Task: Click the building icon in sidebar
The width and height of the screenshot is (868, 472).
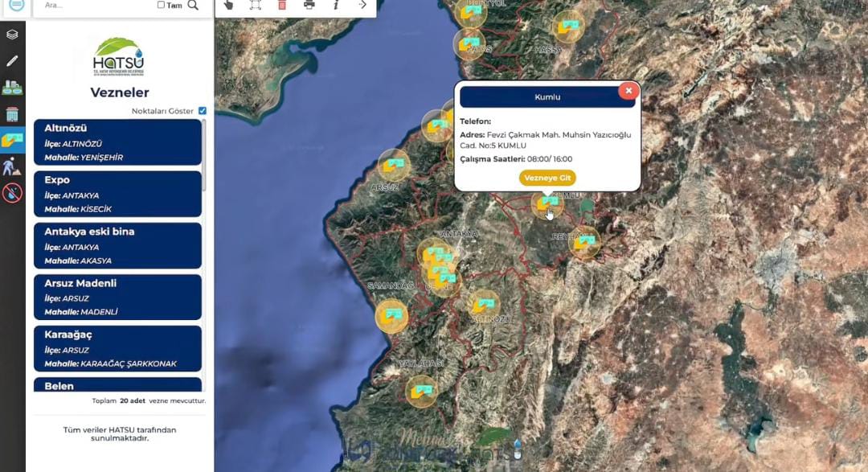Action: pos(12,114)
